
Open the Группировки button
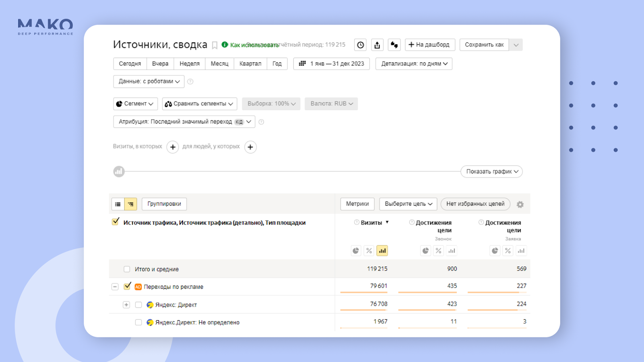click(164, 204)
